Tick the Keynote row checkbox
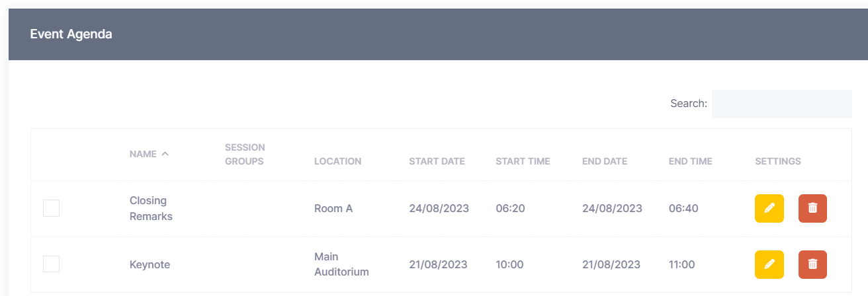Viewport: 868px width, 296px height. [52, 264]
